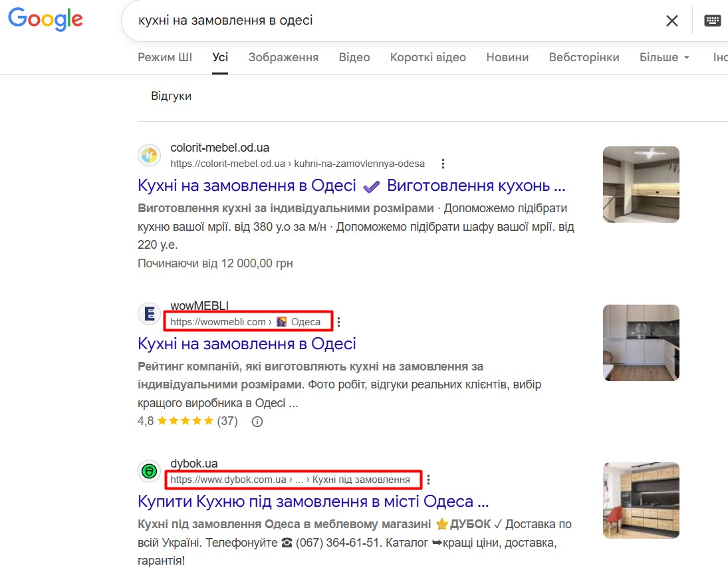Open the colorit-mebel kitchen thumbnail

641,184
